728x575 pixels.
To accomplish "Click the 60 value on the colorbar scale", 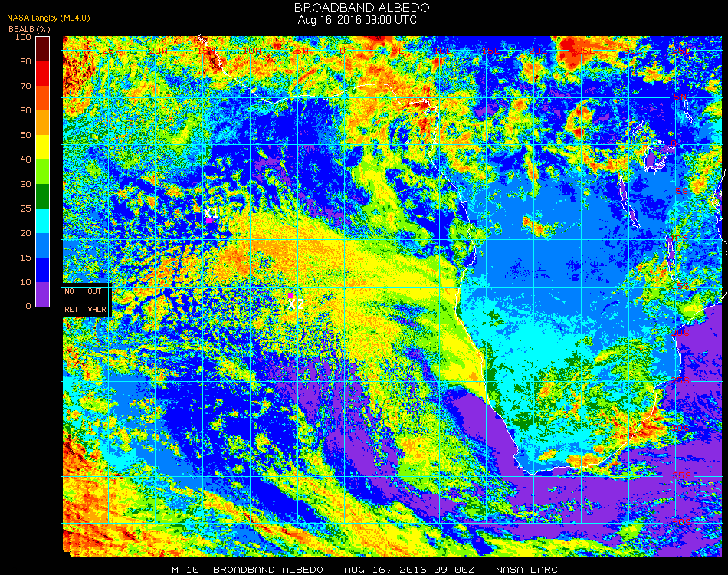I will 25,110.
